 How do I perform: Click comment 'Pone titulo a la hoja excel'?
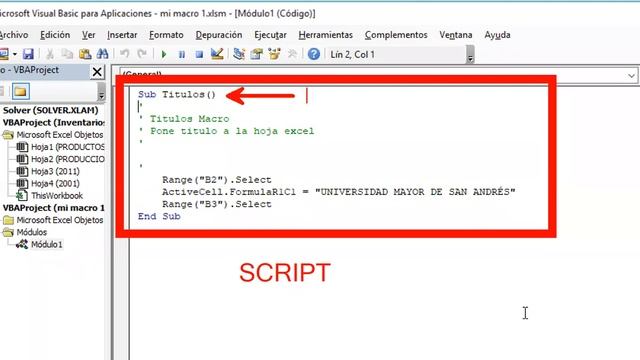point(226,131)
